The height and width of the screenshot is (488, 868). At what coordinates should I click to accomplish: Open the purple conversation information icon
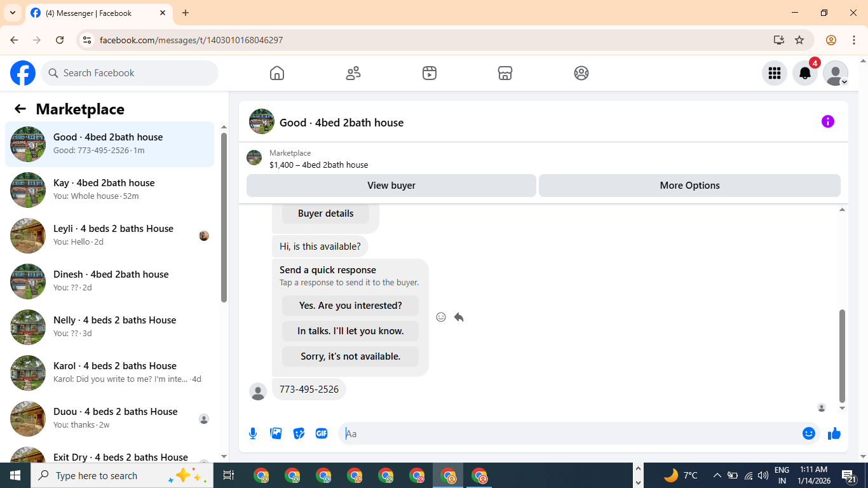point(828,121)
